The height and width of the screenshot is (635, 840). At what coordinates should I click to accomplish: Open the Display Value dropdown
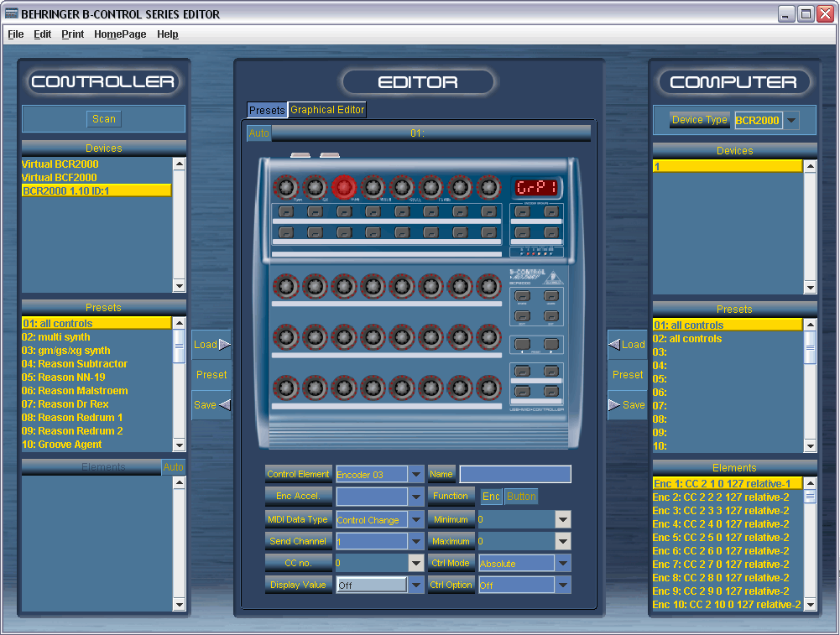[x=415, y=586]
